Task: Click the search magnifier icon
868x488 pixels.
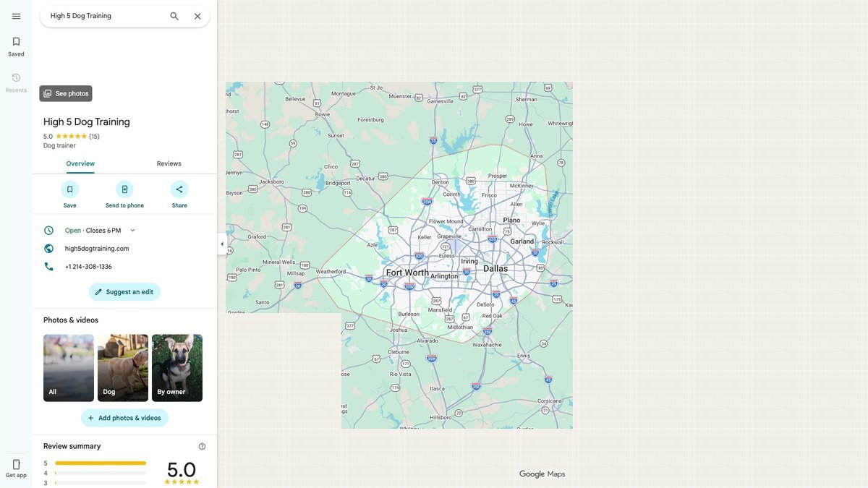Action: [x=174, y=16]
